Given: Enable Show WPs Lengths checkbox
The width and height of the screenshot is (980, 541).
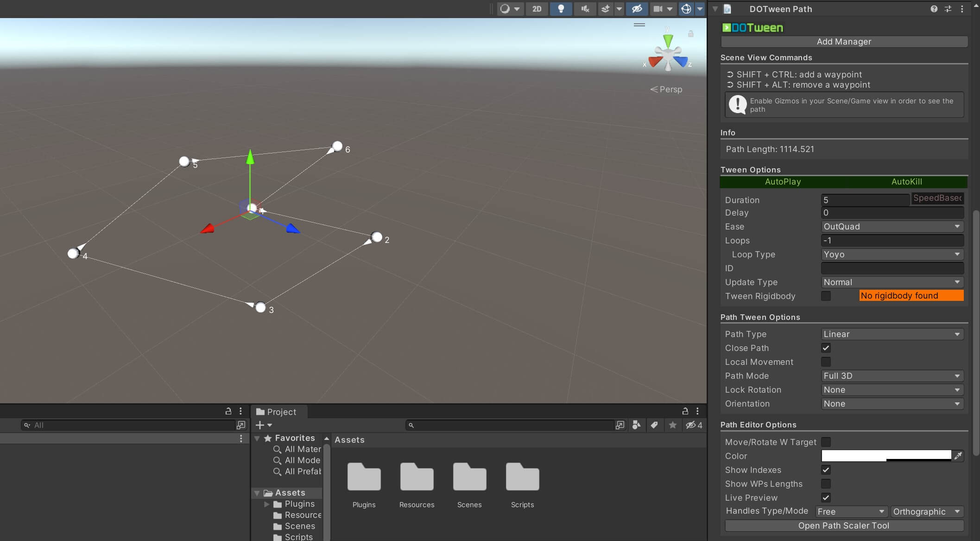Looking at the screenshot, I should point(826,484).
